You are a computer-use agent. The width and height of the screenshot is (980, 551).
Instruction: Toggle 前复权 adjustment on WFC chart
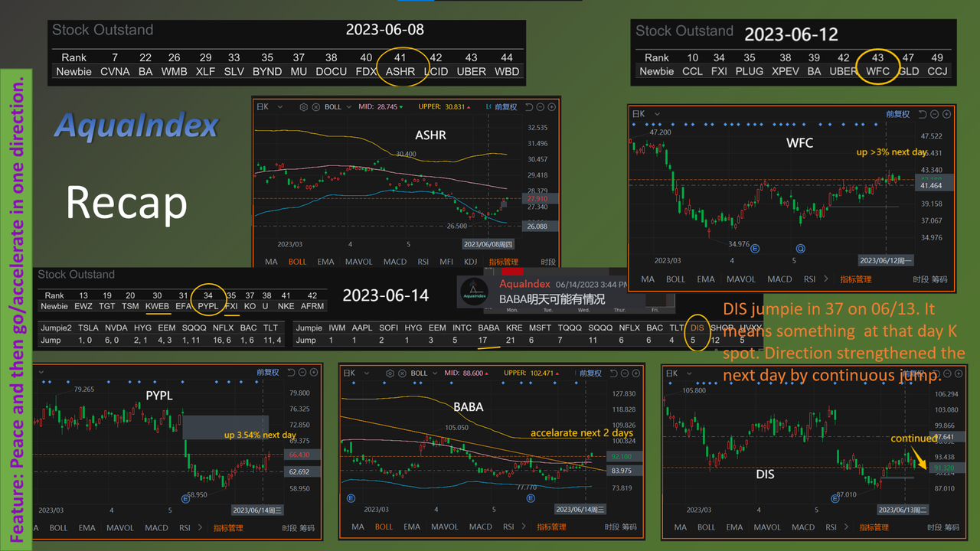pyautogui.click(x=898, y=114)
